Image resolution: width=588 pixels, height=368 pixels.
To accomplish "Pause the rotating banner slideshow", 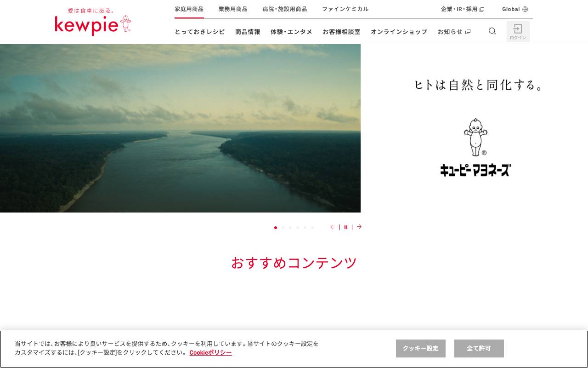I will (346, 227).
